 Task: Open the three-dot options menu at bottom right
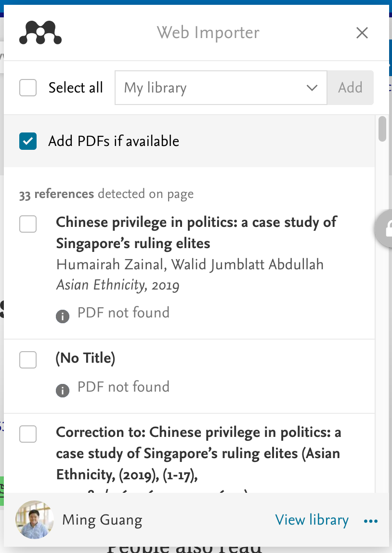(370, 521)
